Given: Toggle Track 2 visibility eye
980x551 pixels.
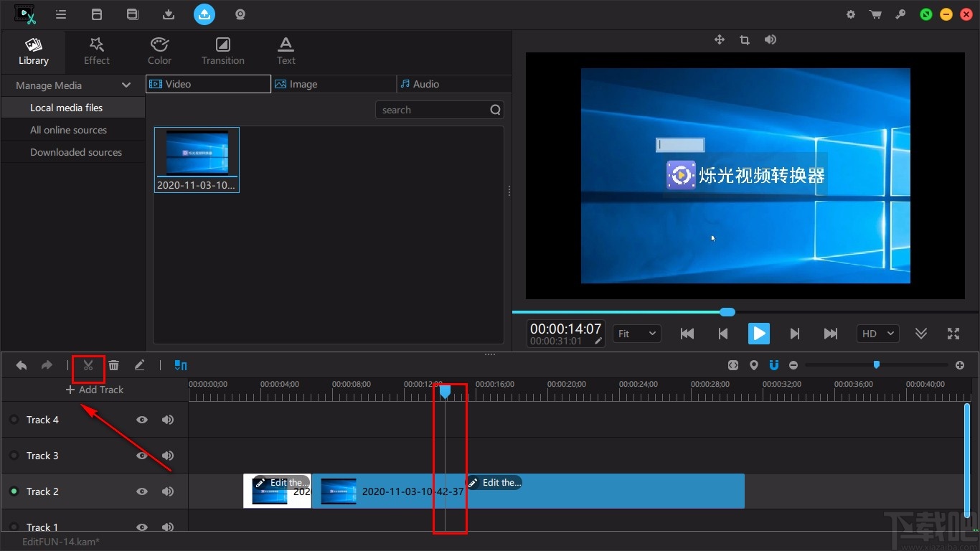Looking at the screenshot, I should click(142, 491).
